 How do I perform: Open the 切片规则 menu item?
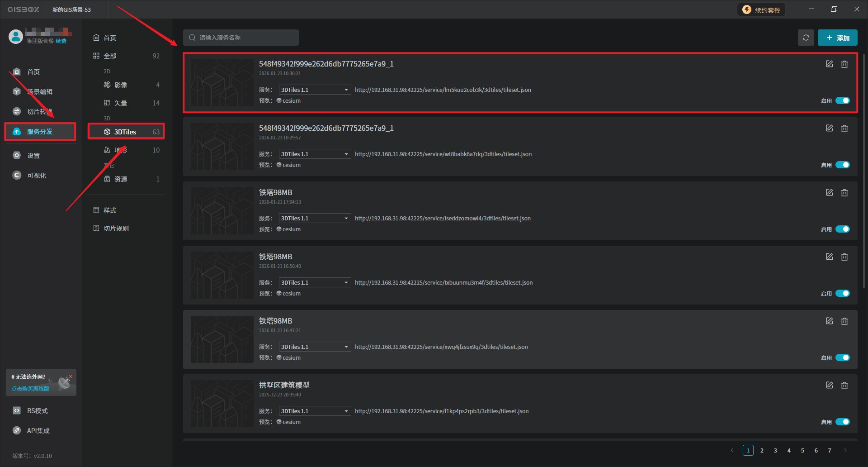[116, 229]
